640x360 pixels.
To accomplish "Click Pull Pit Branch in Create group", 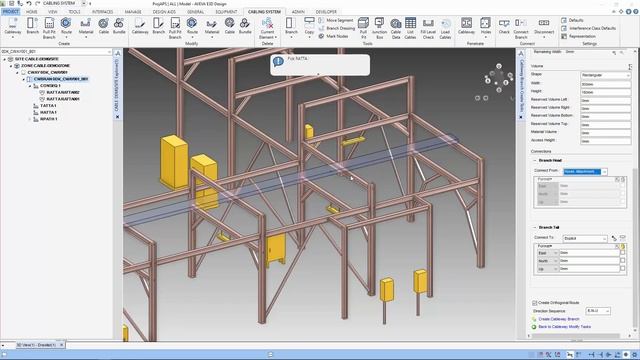I will (49, 28).
